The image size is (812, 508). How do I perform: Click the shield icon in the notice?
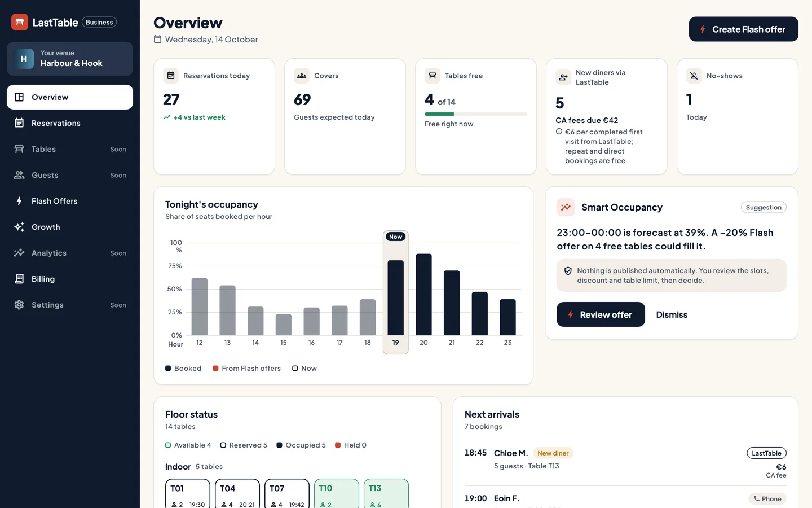point(568,271)
